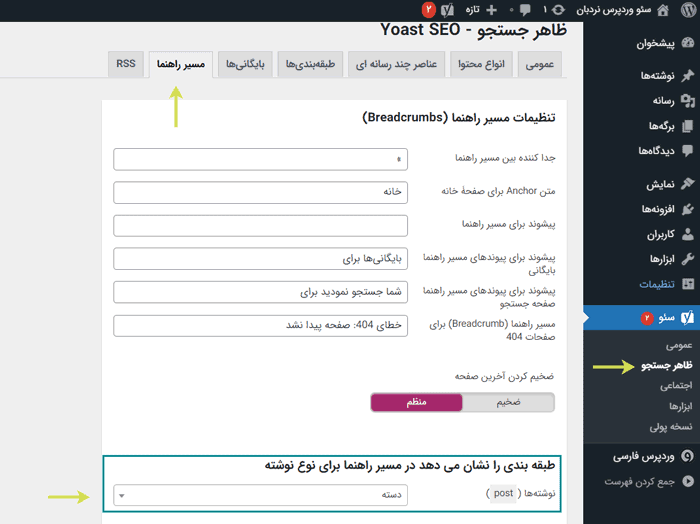
Task: Switch to the عمومی tab
Action: point(539,64)
